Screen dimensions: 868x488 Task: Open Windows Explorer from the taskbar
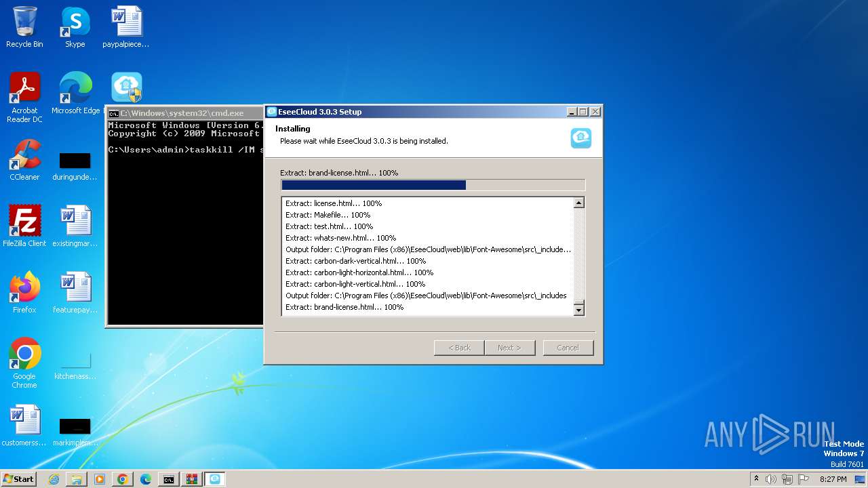[77, 479]
